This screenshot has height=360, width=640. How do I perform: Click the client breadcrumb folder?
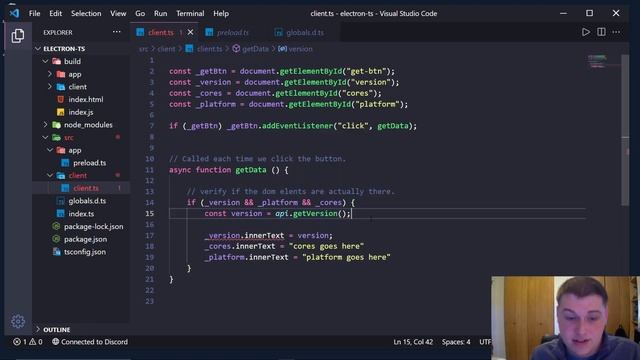coord(166,49)
